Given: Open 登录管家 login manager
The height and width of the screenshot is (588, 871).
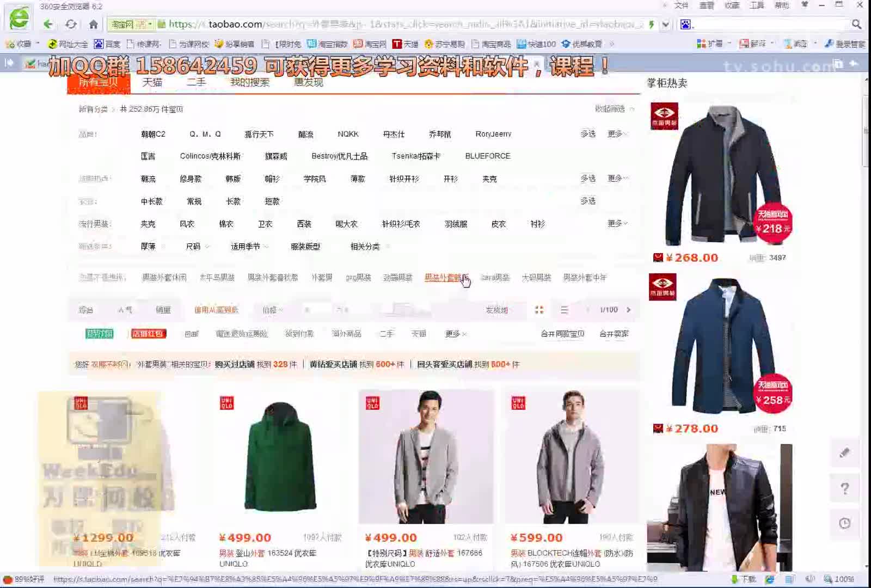Looking at the screenshot, I should click(x=845, y=44).
